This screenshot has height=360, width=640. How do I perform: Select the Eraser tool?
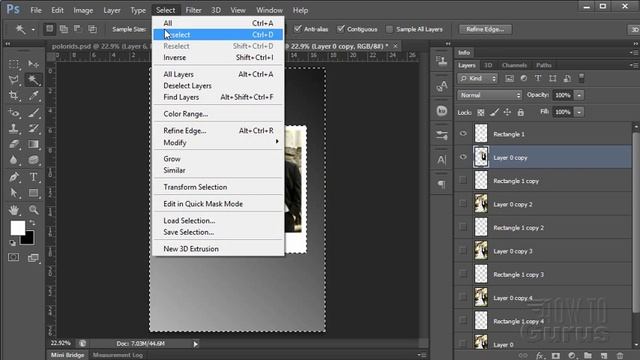click(13, 144)
